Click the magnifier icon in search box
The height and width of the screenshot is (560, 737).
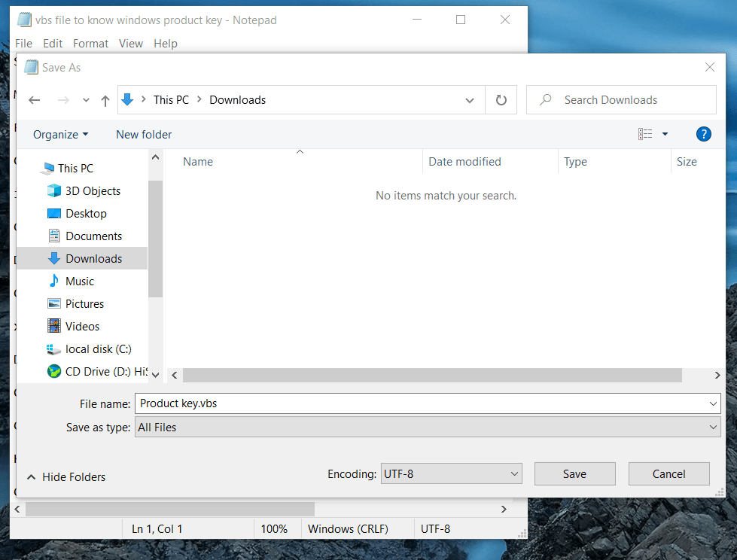(x=546, y=99)
